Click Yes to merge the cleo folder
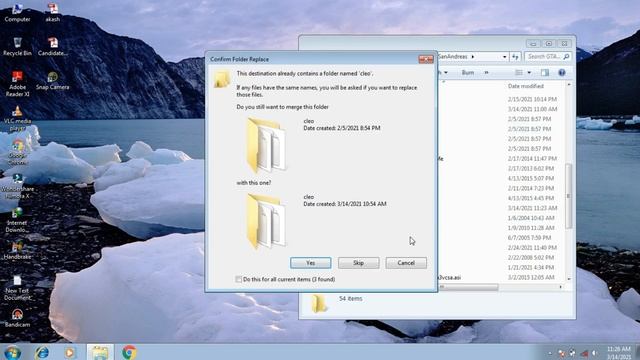The height and width of the screenshot is (360, 640). (311, 263)
